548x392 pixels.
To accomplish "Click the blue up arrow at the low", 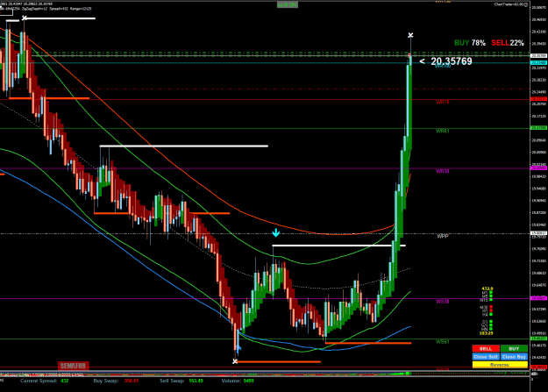I will coord(238,348).
